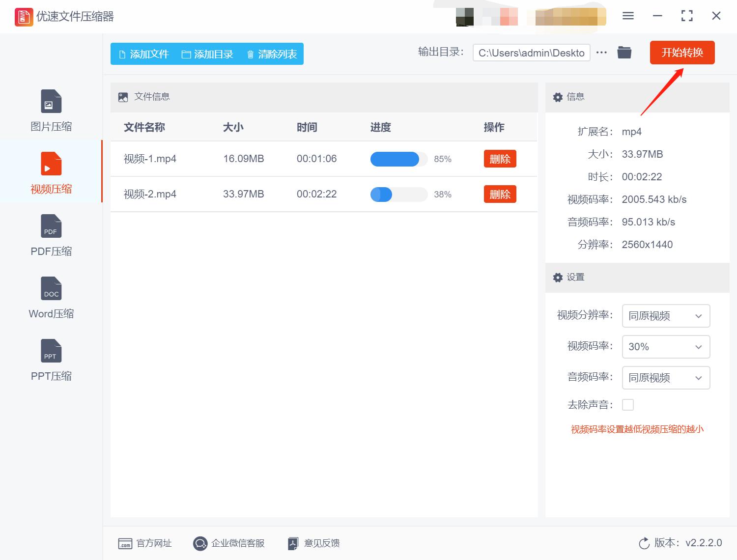
Task: Open the PPT压缩 tool
Action: coord(51,360)
